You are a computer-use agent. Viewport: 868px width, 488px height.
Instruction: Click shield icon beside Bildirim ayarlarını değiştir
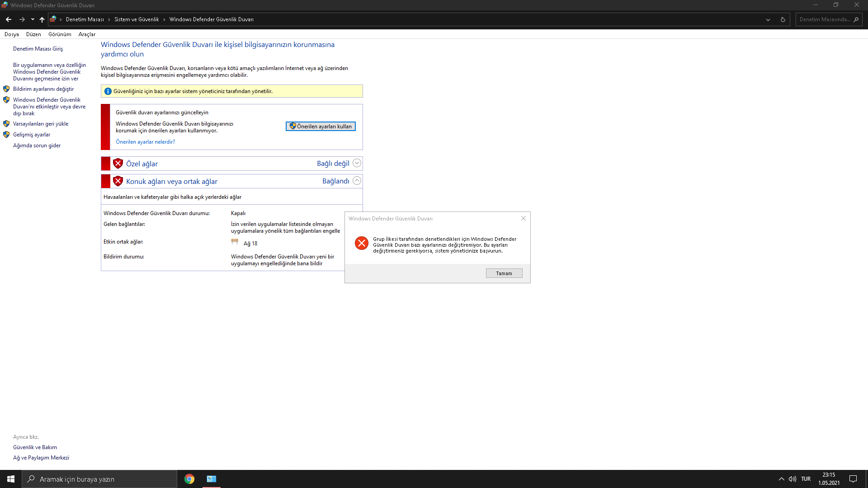(x=6, y=89)
